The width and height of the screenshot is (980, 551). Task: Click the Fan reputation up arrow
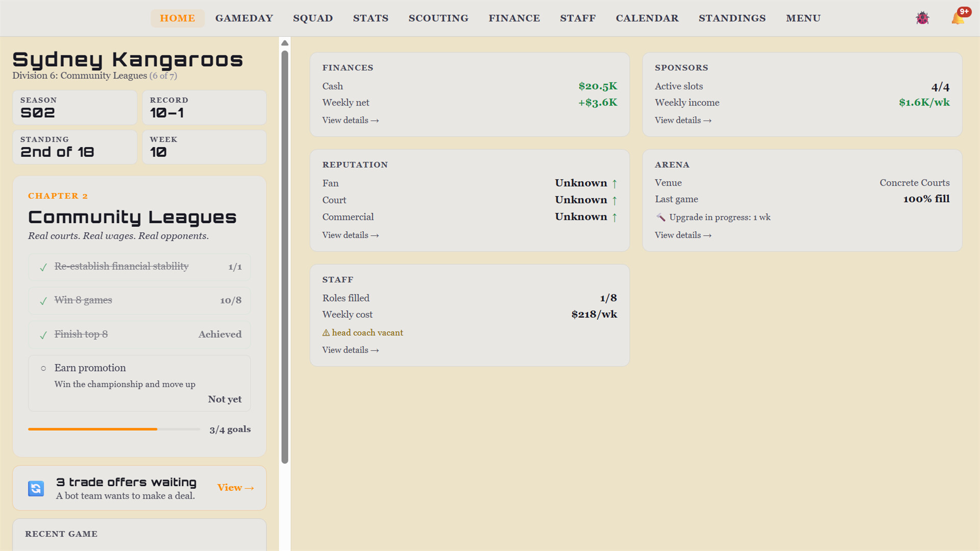tap(615, 183)
